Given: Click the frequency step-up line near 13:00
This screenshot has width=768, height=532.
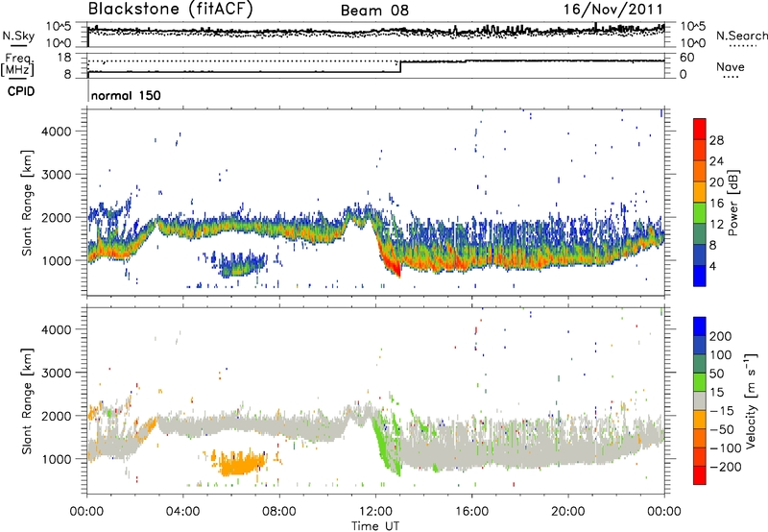Looking at the screenshot, I should (x=400, y=67).
